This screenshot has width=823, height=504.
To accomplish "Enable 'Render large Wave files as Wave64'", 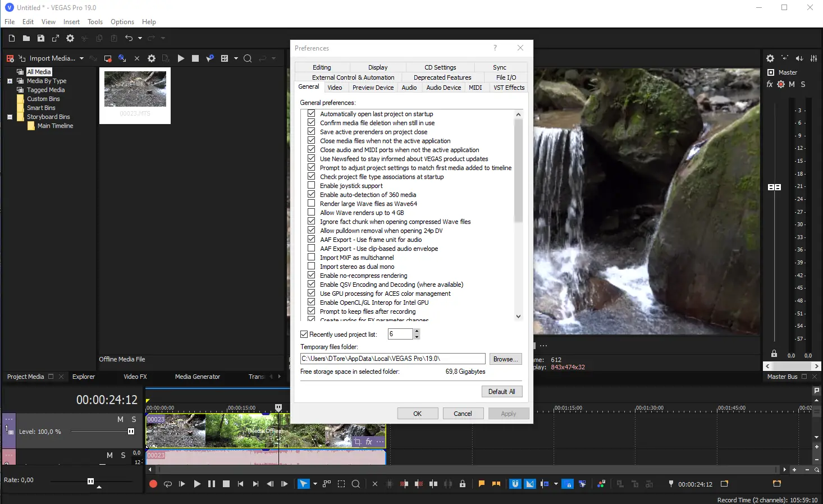I will (311, 203).
